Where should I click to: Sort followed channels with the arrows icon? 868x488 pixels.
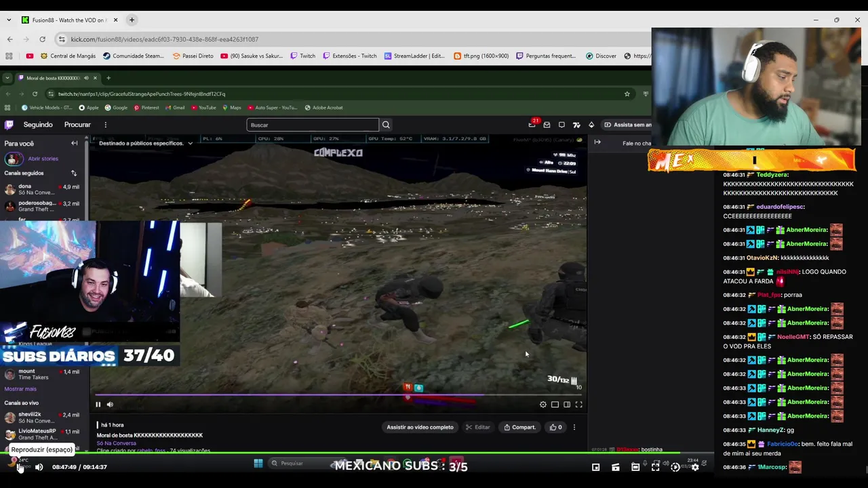point(74,173)
